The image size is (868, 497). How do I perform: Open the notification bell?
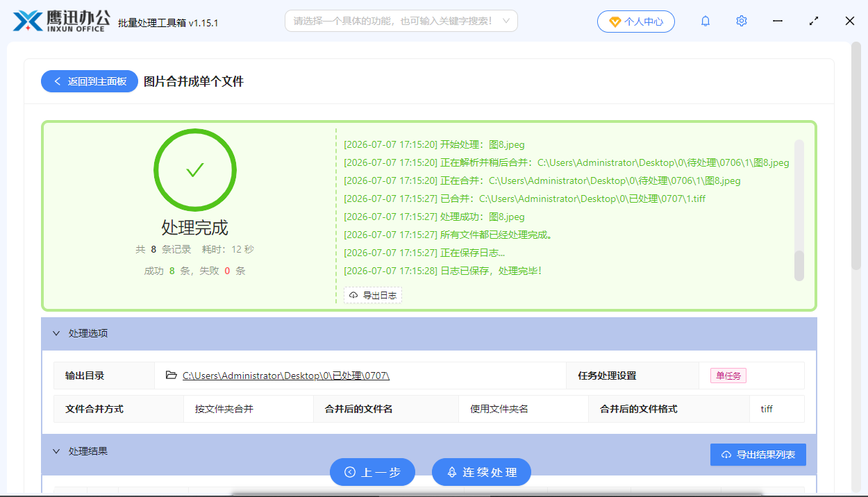[x=706, y=22]
